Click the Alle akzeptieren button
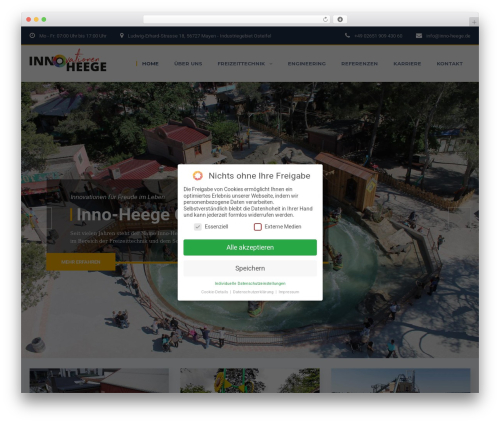 [250, 247]
